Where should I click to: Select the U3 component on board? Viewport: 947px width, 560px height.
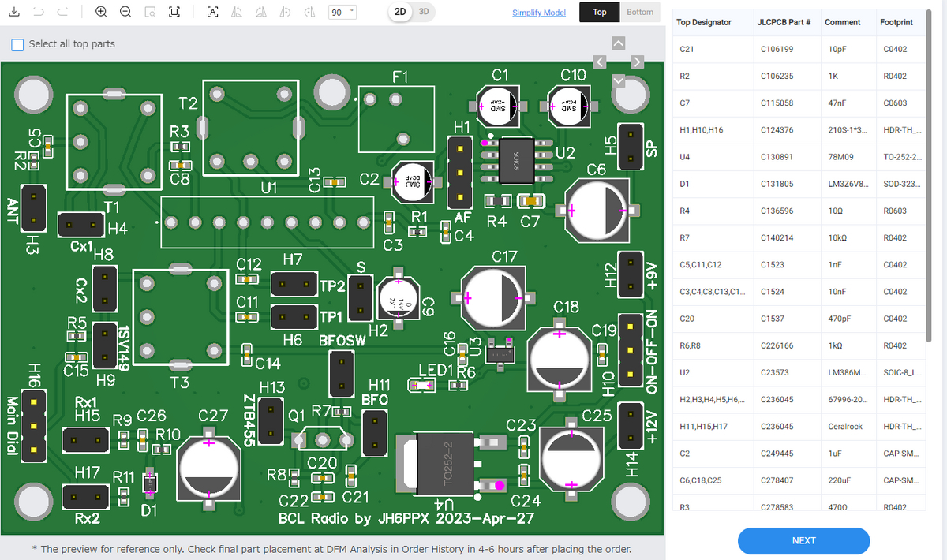click(x=500, y=353)
